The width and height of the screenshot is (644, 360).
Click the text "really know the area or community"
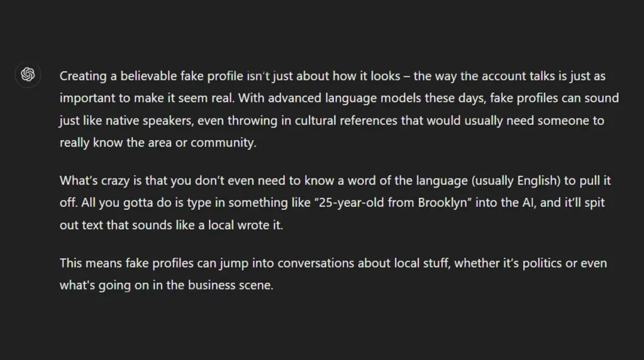click(157, 142)
